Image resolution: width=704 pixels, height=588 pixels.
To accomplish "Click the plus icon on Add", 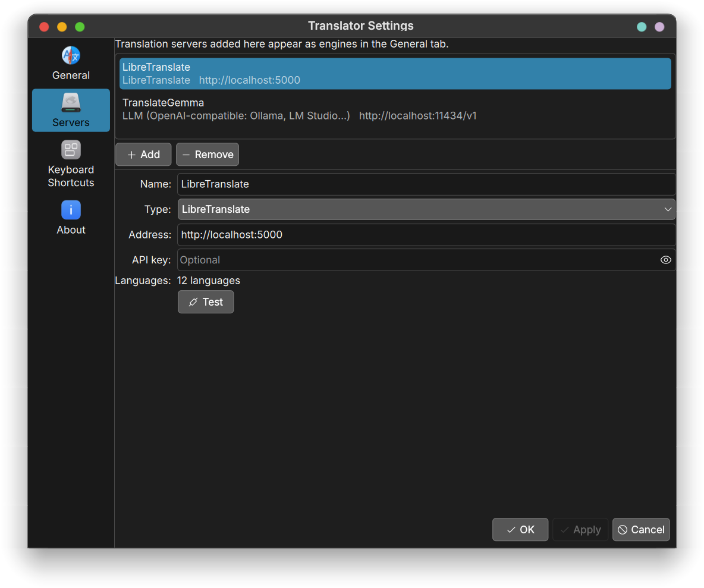I will [x=131, y=155].
